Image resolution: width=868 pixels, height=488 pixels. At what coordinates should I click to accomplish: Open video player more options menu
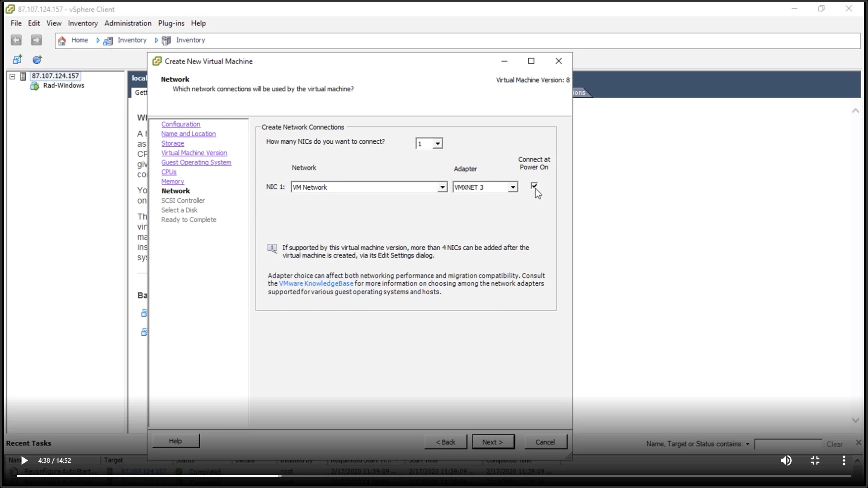pyautogui.click(x=844, y=460)
